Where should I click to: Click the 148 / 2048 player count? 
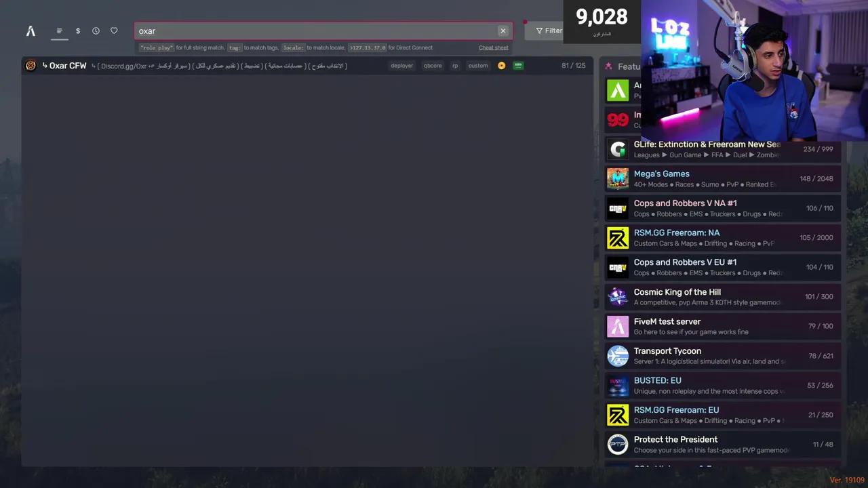tap(816, 179)
